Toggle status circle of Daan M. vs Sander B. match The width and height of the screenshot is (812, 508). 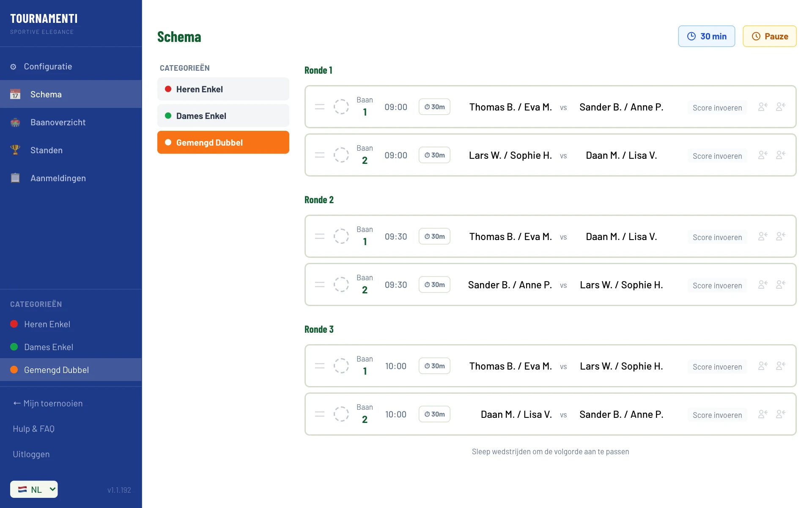tap(341, 414)
